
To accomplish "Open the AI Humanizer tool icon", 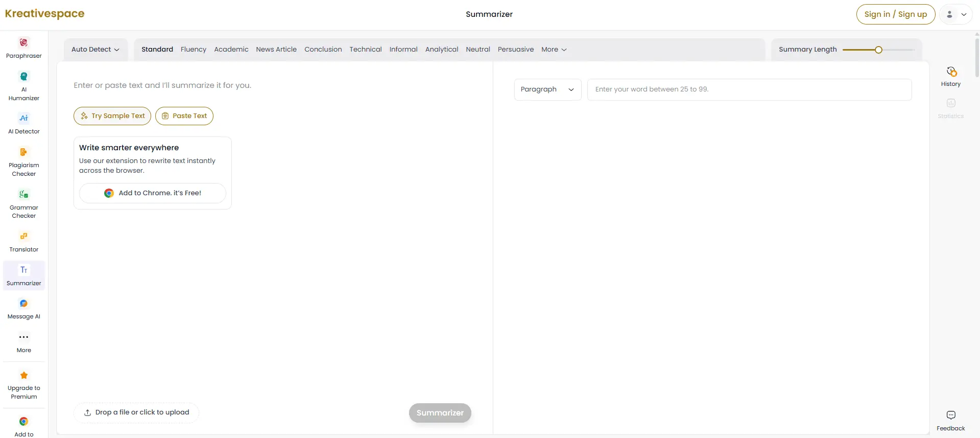I will click(23, 77).
